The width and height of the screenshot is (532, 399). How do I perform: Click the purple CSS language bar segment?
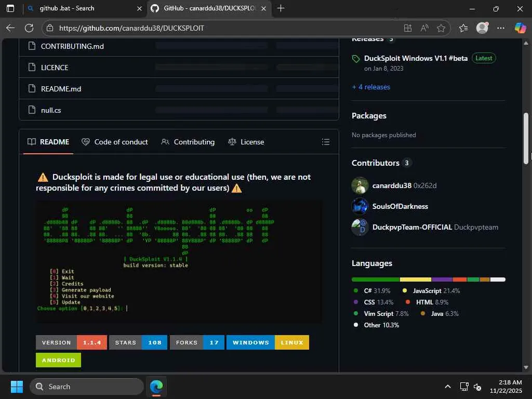pos(442,280)
